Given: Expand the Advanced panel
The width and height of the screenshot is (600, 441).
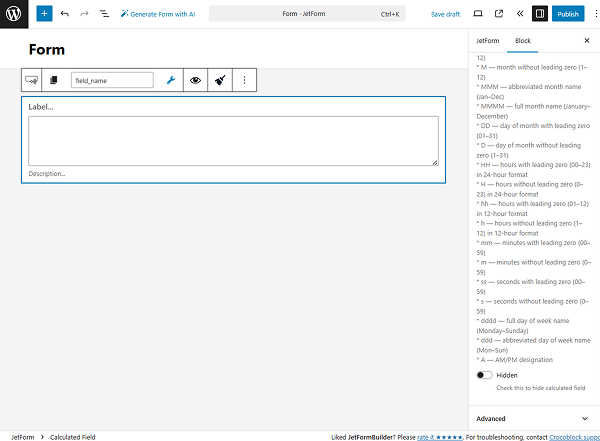Looking at the screenshot, I should 534,418.
